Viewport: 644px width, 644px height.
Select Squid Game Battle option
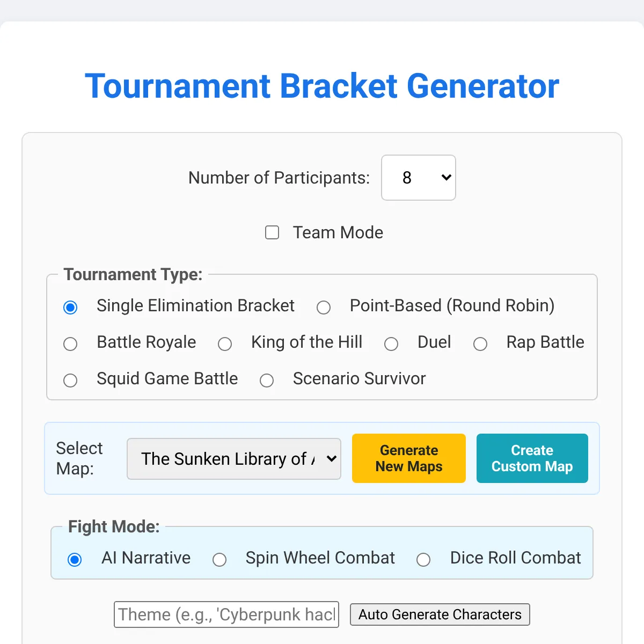pos(70,380)
